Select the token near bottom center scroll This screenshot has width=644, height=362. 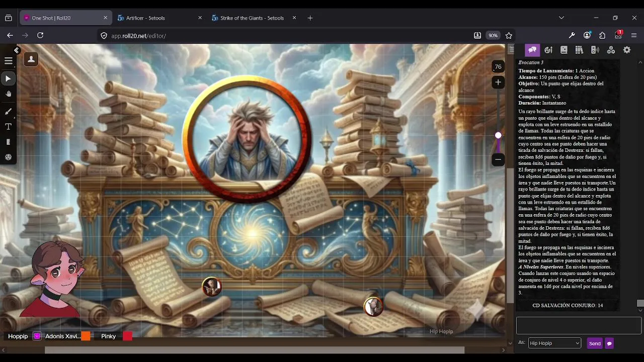tap(212, 287)
